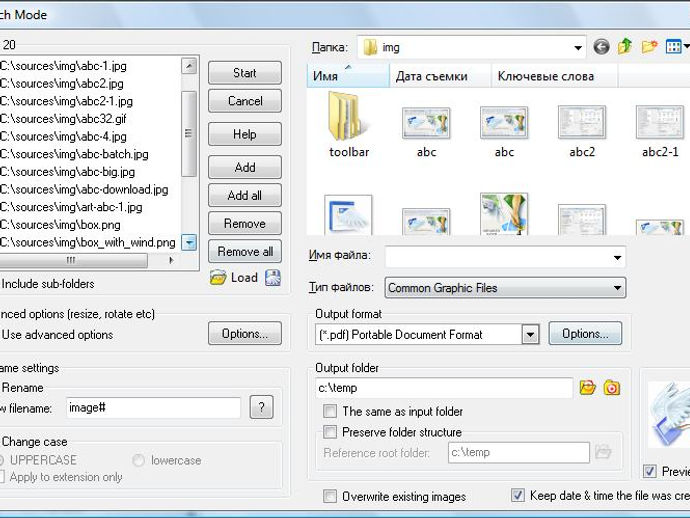The image size is (690, 518).
Task: Create new folder icon
Action: pos(649,46)
